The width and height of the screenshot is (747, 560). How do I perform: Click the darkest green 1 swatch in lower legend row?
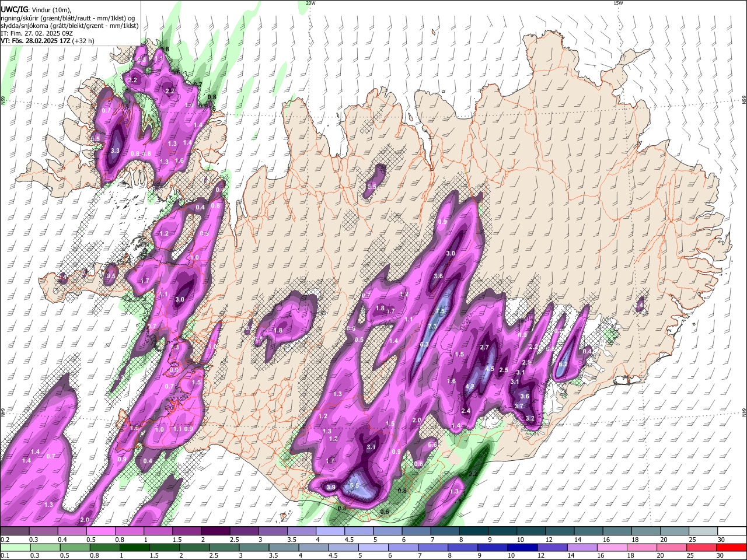click(x=134, y=547)
